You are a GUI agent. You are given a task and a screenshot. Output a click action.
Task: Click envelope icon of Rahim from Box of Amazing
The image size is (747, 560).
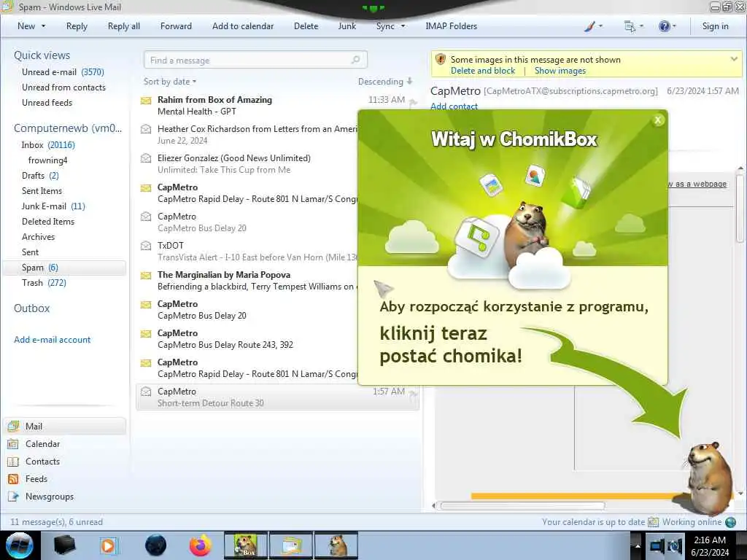click(x=146, y=101)
